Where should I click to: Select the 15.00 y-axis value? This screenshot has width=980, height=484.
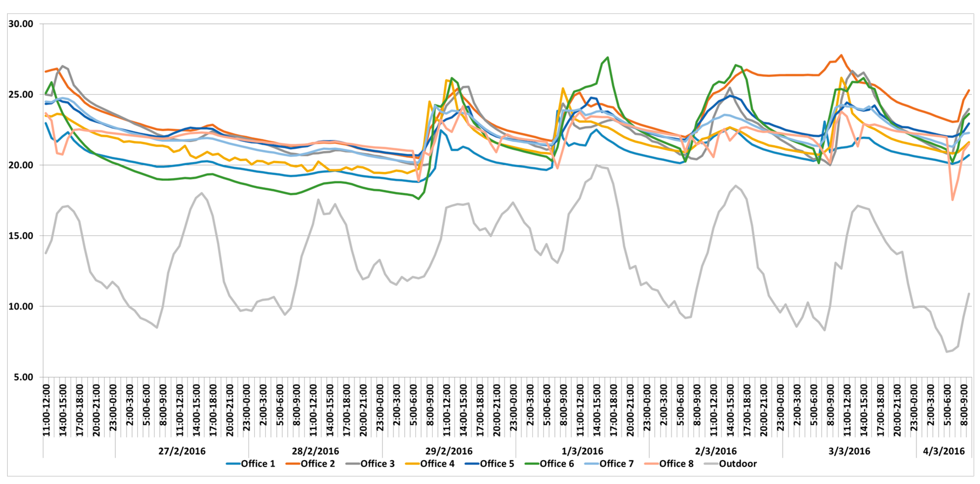click(x=21, y=236)
